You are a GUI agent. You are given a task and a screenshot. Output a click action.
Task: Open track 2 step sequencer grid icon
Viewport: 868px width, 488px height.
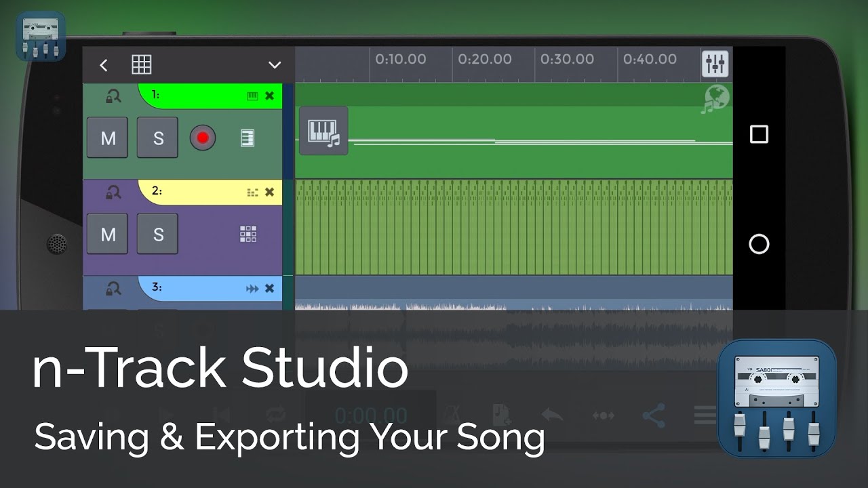tap(248, 235)
